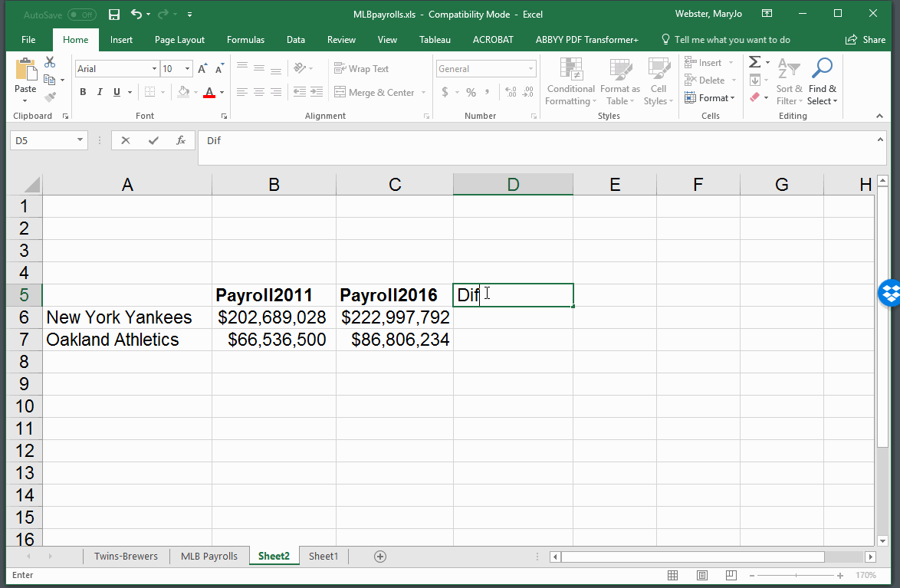Viewport: 900px width, 588px height.
Task: Open the Tableau ribbon tab
Action: (x=435, y=40)
